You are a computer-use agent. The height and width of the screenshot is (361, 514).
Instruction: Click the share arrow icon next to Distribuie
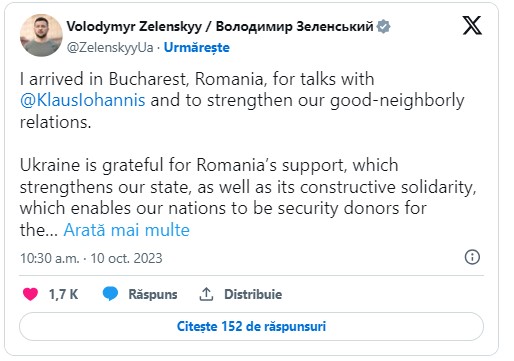tap(206, 294)
